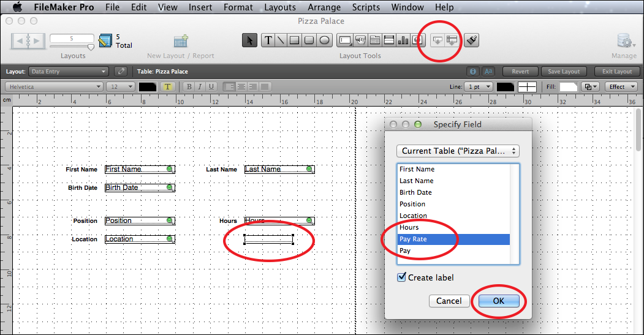
Task: Select the Button tool
Action: (x=361, y=40)
